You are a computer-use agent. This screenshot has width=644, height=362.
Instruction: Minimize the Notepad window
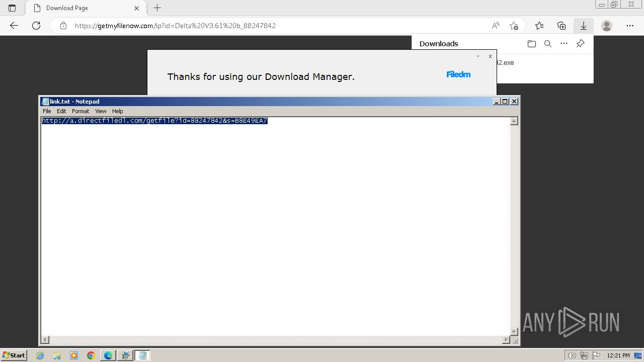[497, 102]
